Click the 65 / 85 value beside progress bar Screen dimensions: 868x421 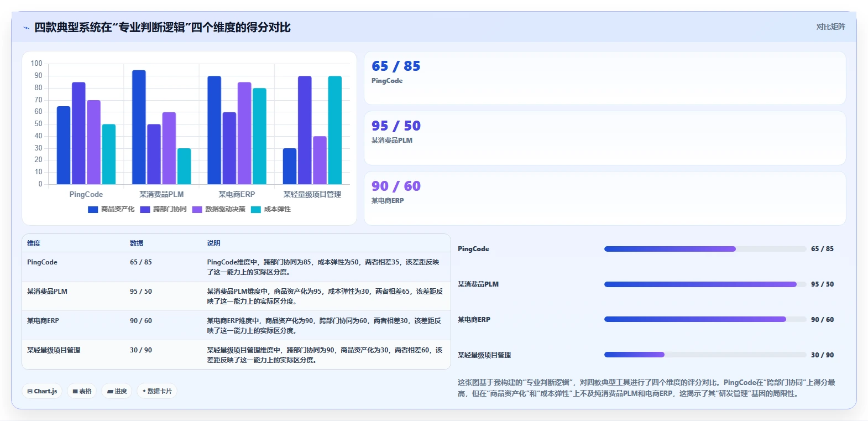822,249
